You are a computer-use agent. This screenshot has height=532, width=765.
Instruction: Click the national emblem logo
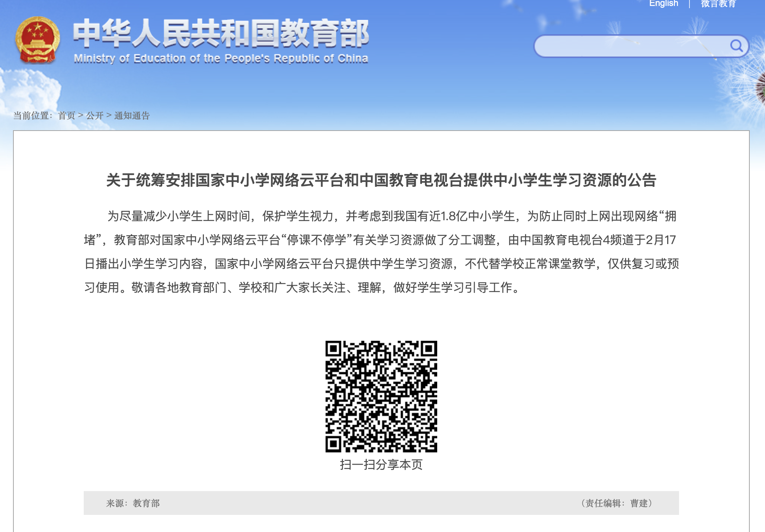[x=37, y=41]
